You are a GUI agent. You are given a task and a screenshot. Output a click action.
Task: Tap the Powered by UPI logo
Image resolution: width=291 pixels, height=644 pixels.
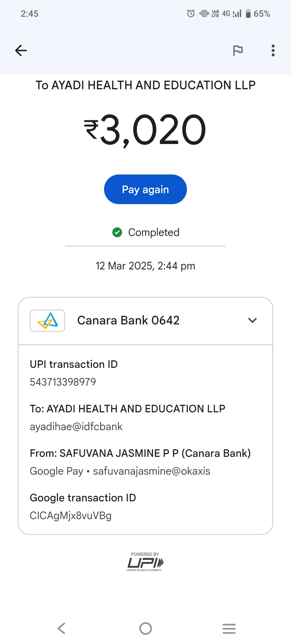point(145,562)
